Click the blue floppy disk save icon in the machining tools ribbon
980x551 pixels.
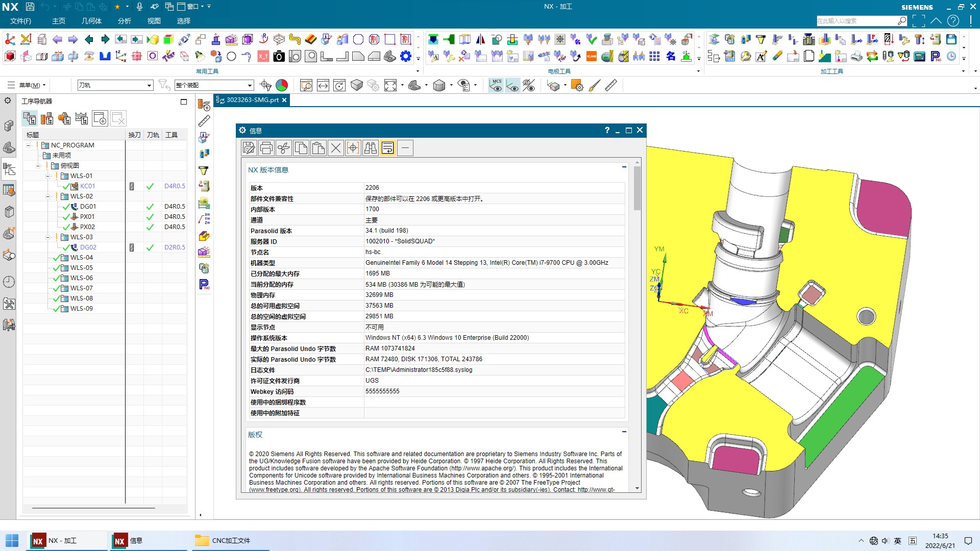(x=951, y=39)
